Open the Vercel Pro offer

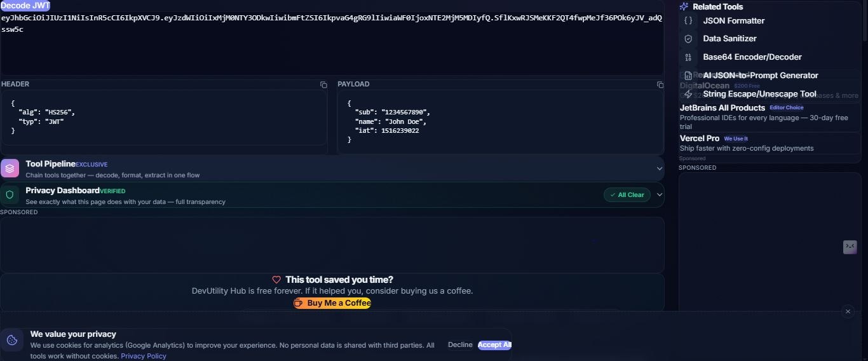[x=770, y=143]
